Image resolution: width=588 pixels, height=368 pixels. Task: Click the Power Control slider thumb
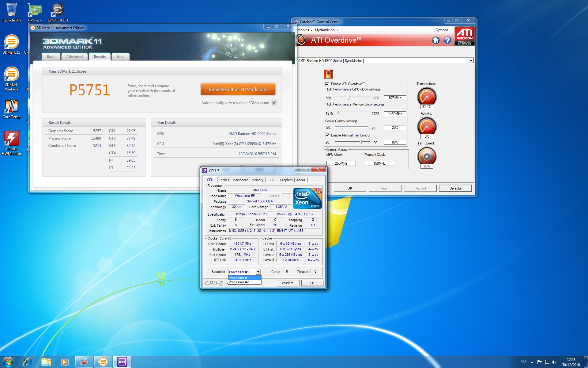click(x=369, y=127)
